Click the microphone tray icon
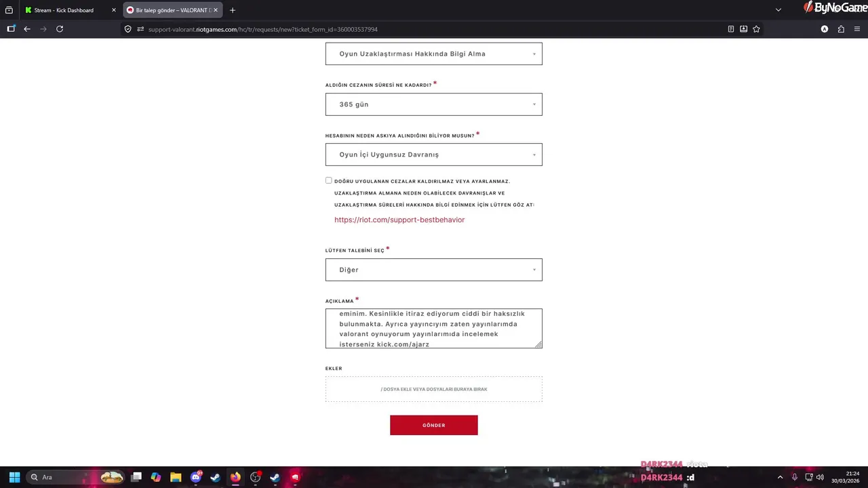The width and height of the screenshot is (868, 488). [795, 477]
